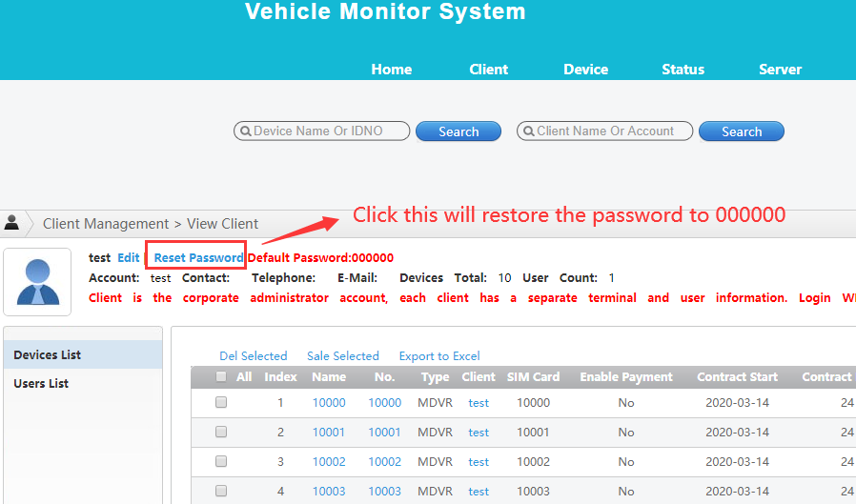Click the Type column header
Image resolution: width=856 pixels, height=504 pixels.
435,377
